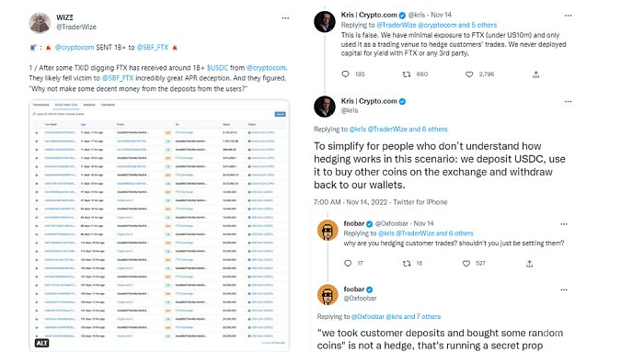Reply to foobar's hedging question tweet
Viewport: 644px width, 352px height.
pyautogui.click(x=348, y=264)
